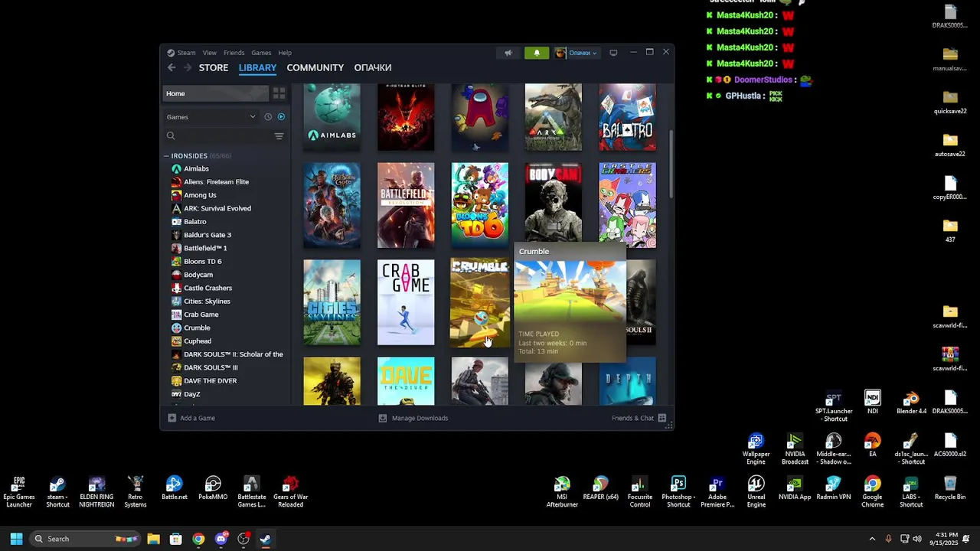Toggle recent activity clock filter
The height and width of the screenshot is (551, 980).
tap(268, 117)
